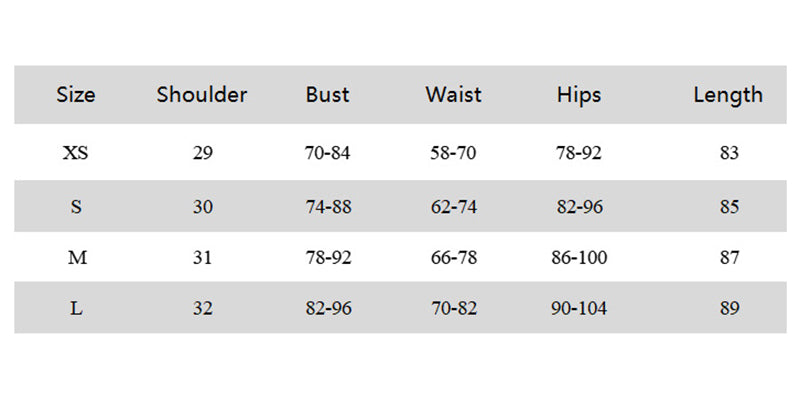Select the XS size row label
Image resolution: width=800 pixels, height=400 pixels.
[76, 154]
